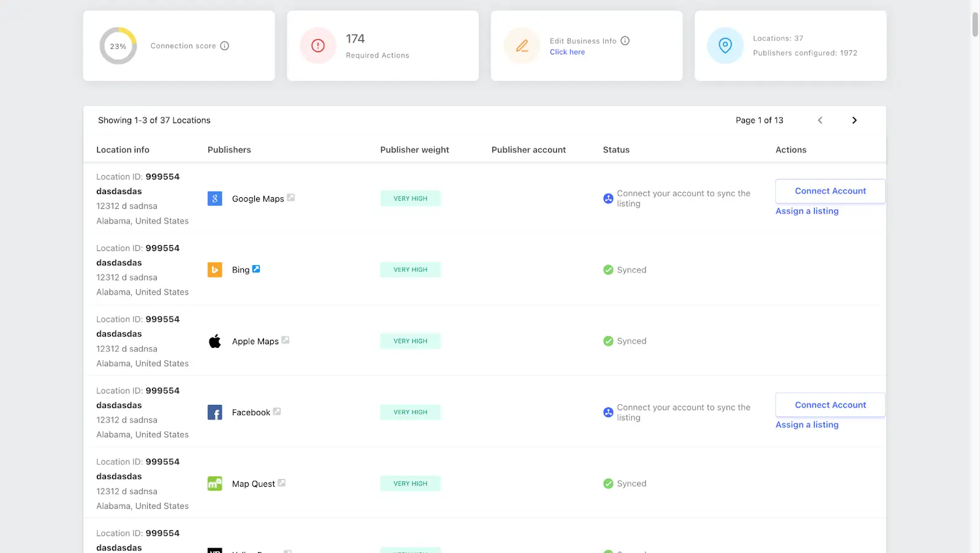Open the Required Actions alert icon
Viewport: 980px width, 553px height.
(318, 45)
